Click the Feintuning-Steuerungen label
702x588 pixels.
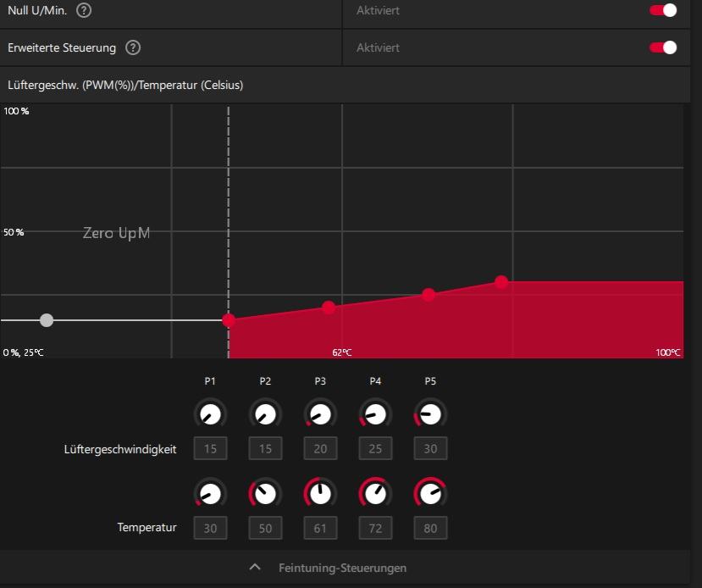coord(342,568)
